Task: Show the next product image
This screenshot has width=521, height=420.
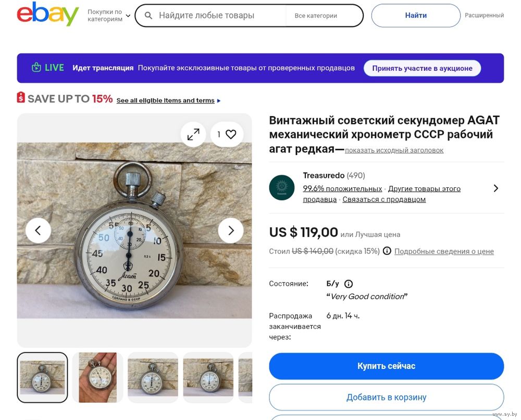Action: point(230,230)
